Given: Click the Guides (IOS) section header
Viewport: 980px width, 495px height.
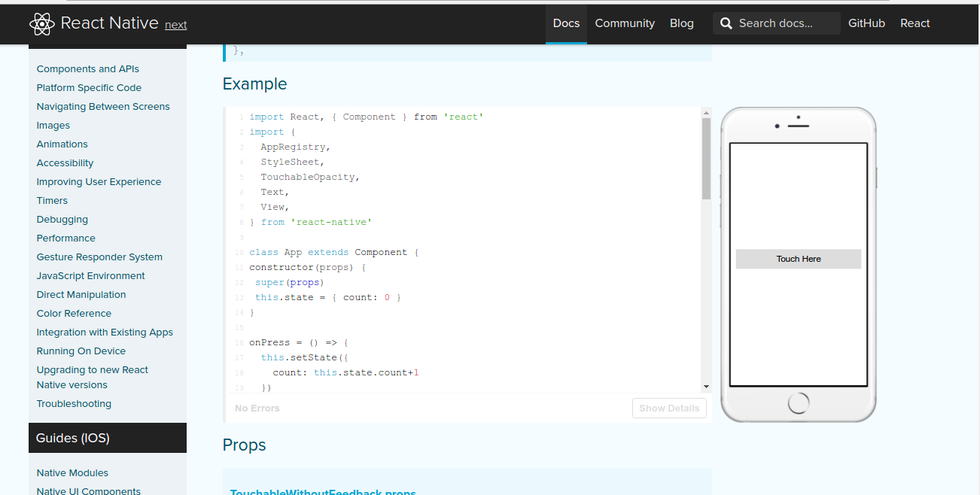Looking at the screenshot, I should pos(108,438).
